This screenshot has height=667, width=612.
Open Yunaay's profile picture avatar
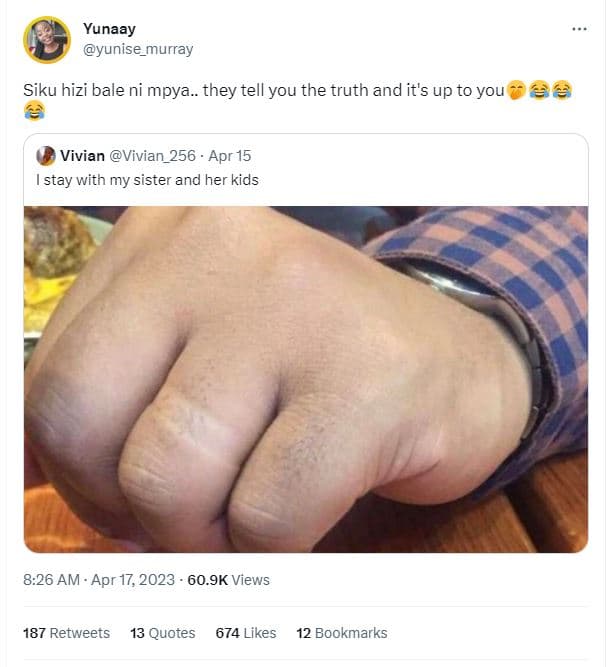[x=46, y=39]
